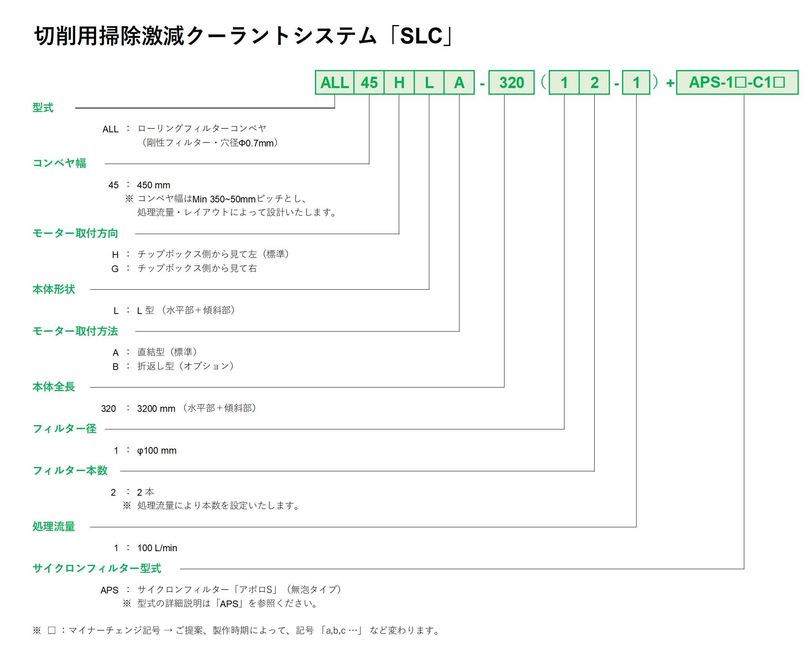
Task: Select the コンベヤ幅 green heading
Action: (59, 163)
